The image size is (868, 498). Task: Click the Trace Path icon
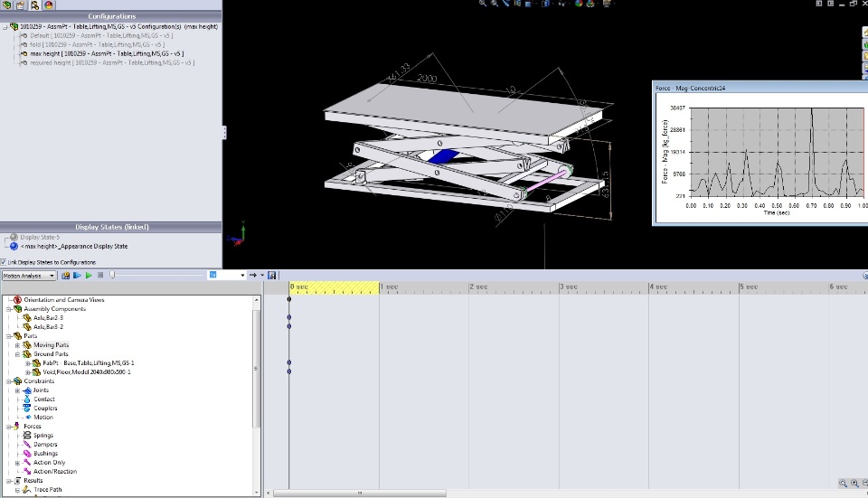(27, 489)
